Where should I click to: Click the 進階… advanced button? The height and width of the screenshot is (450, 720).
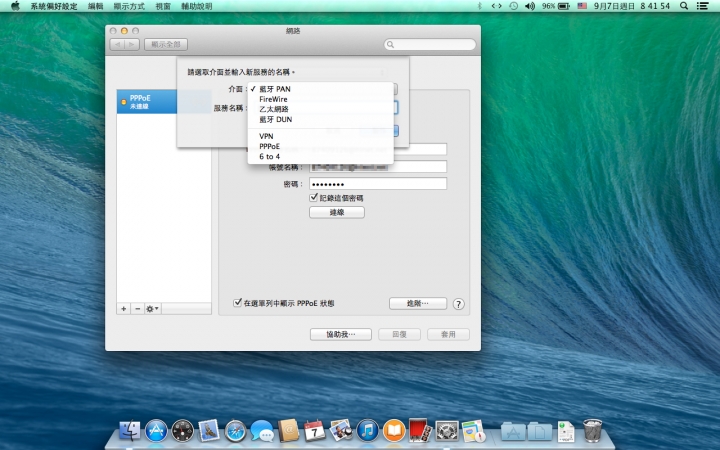point(418,303)
